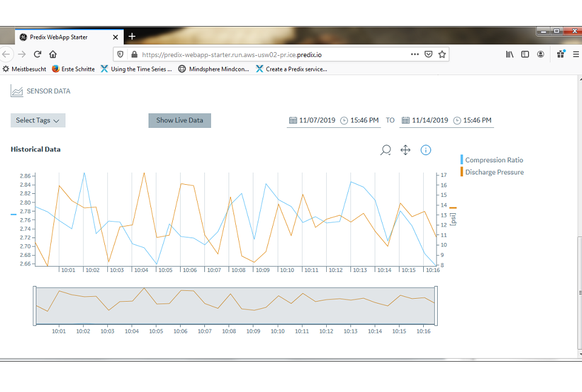Viewport: 582px width, 392px height.
Task: Open a new tab with plus
Action: click(x=132, y=36)
